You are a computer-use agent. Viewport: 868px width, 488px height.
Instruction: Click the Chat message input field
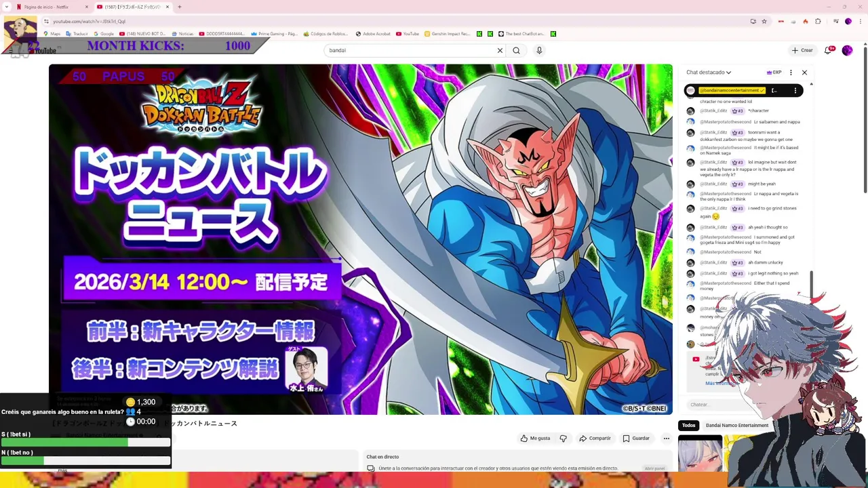click(x=719, y=405)
